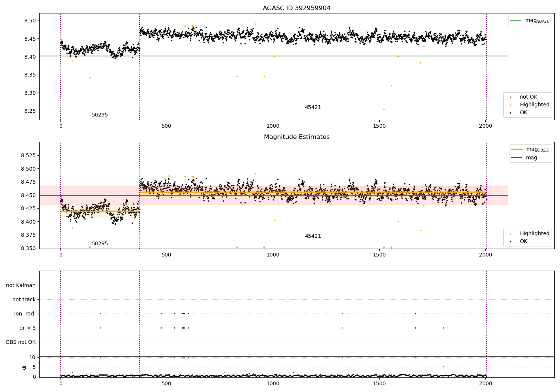
Task: Click the "OBS not OK" row label
Action: coord(21,342)
